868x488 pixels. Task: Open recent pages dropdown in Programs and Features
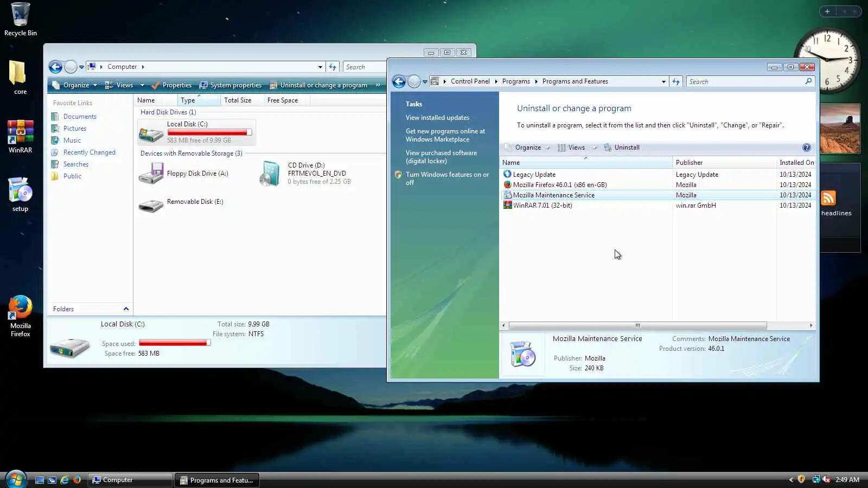click(425, 82)
